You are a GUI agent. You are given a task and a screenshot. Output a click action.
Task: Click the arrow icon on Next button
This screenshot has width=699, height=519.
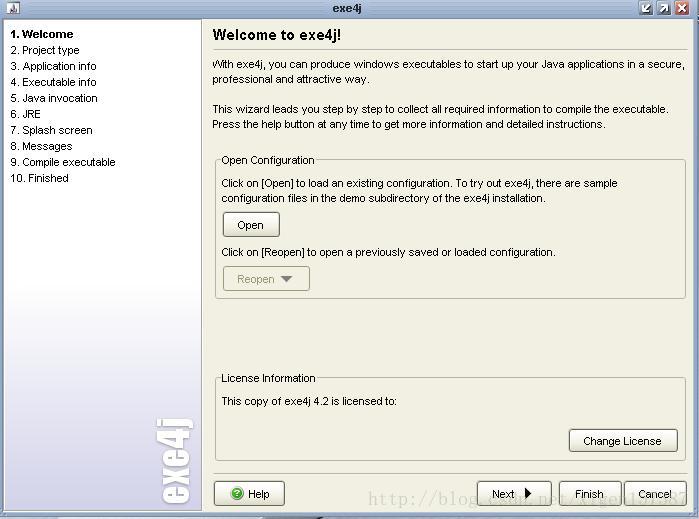click(528, 493)
